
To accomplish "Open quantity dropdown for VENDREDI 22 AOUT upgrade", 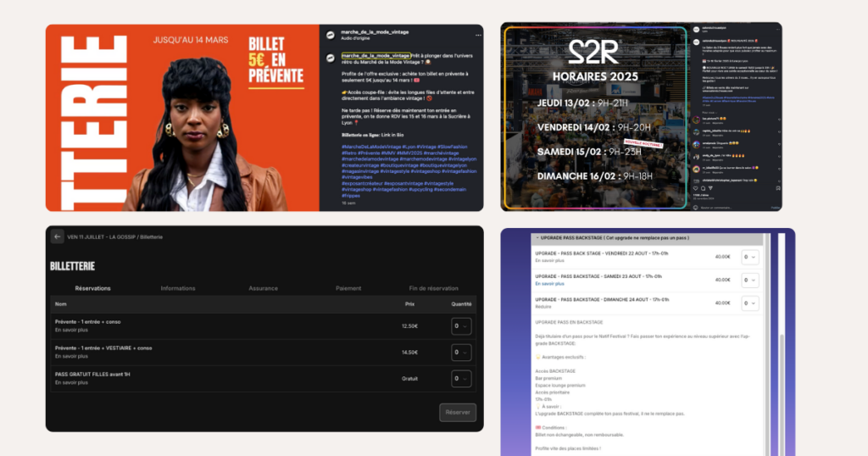I will pos(749,257).
